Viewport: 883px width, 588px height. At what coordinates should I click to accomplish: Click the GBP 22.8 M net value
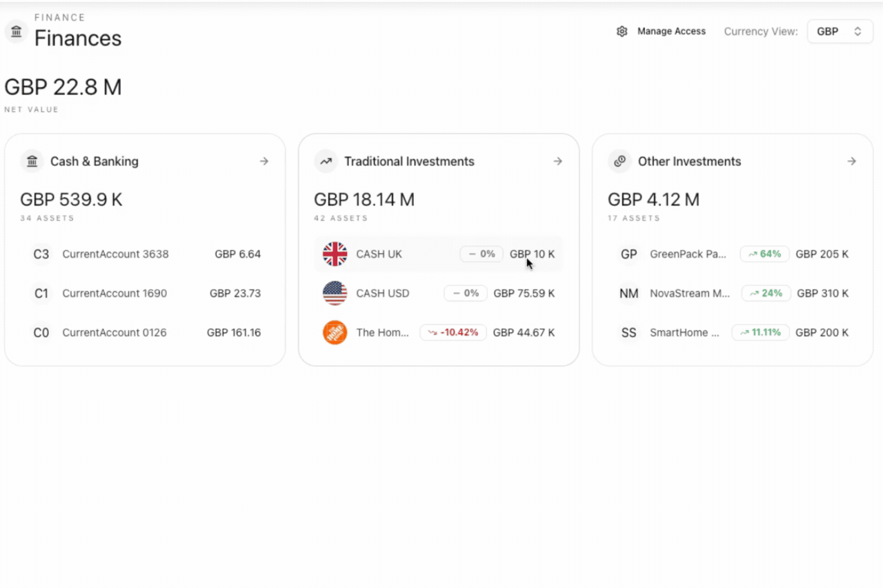tap(63, 88)
